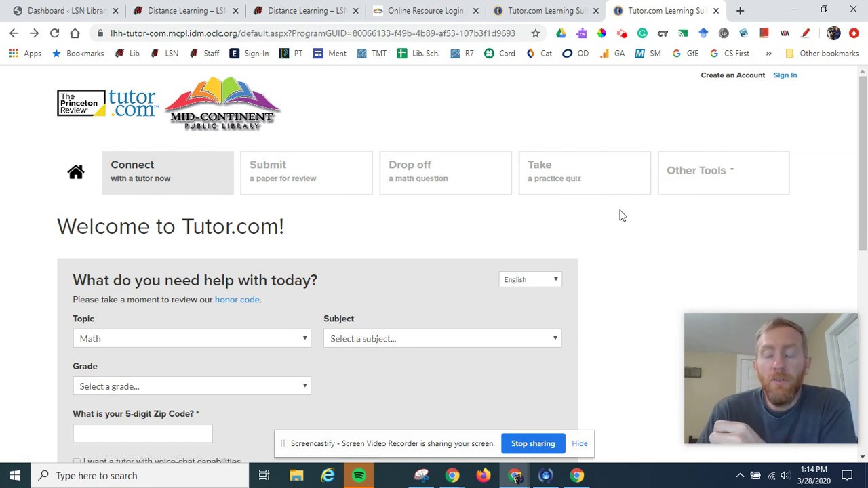Click the Mid-Continent Public Library logo
This screenshot has height=488, width=868.
222,104
